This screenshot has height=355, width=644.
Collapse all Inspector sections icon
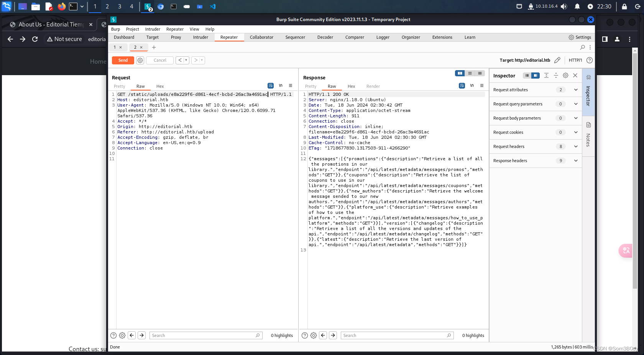click(x=556, y=76)
